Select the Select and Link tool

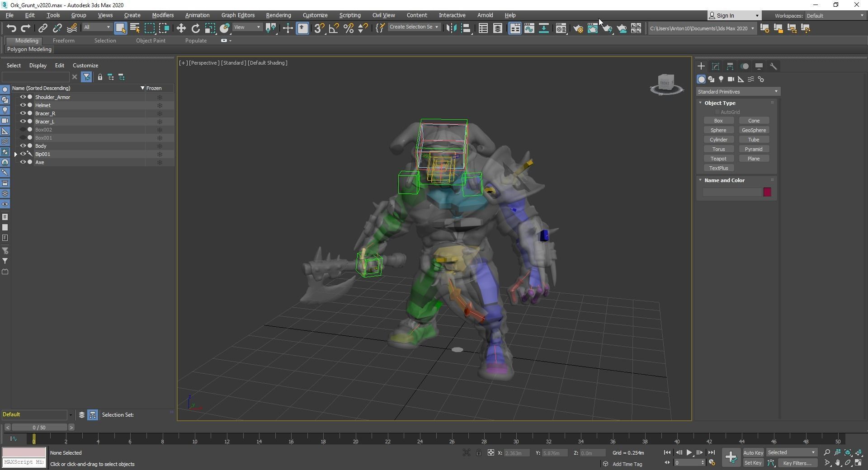(42, 28)
